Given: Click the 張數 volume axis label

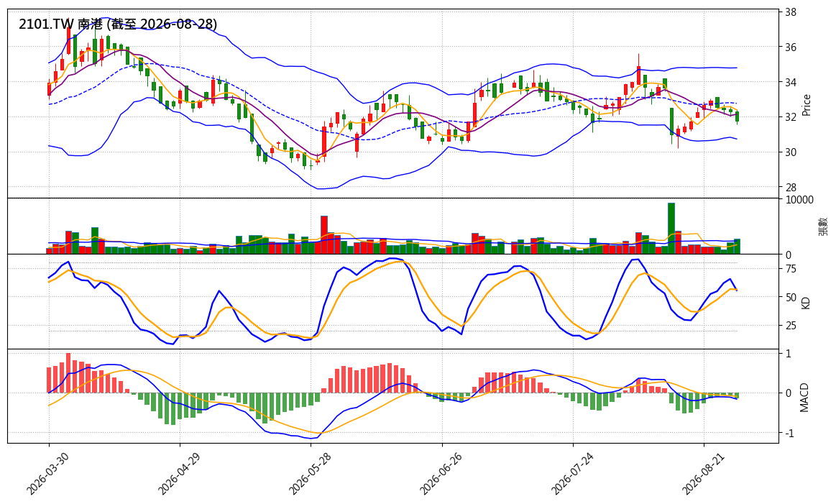Looking at the screenshot, I should click(x=823, y=226).
